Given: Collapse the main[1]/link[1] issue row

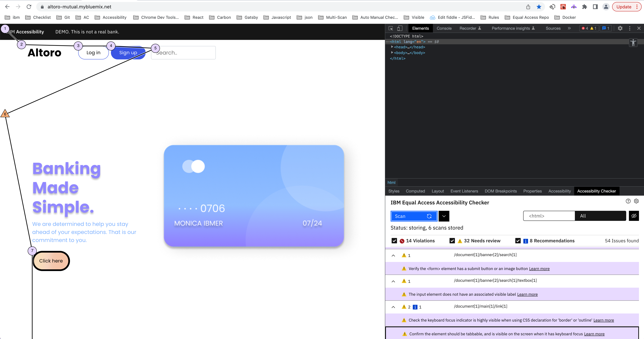Looking at the screenshot, I should (x=393, y=307).
